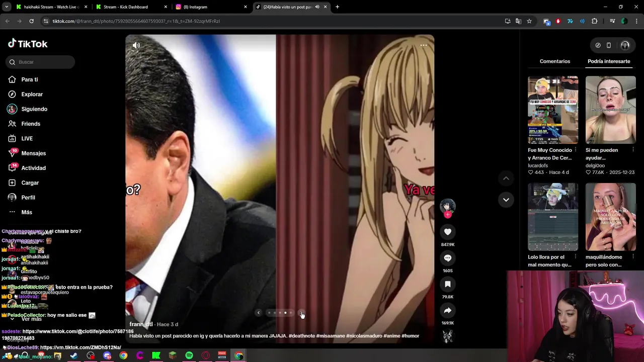The image size is (644, 362).
Task: Like the post with the heart icon
Action: pos(447,232)
